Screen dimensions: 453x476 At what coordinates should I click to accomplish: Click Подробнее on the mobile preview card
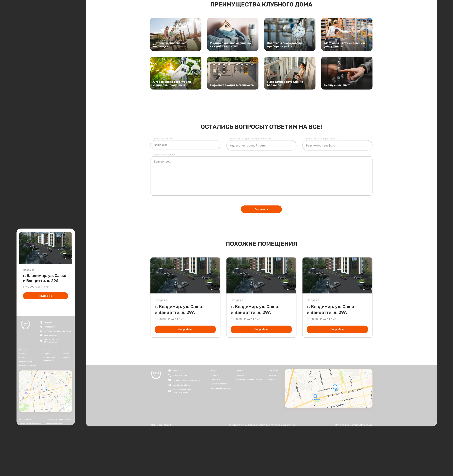coord(45,296)
